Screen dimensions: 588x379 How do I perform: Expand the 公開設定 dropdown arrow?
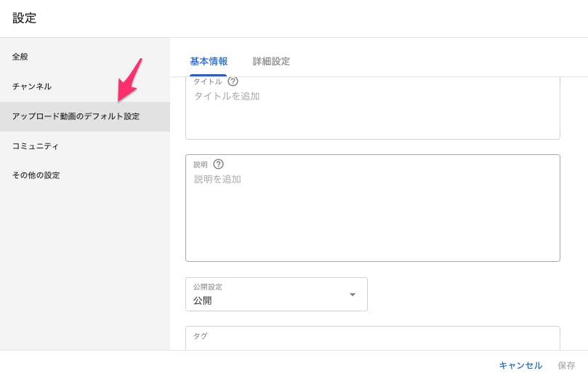[353, 295]
